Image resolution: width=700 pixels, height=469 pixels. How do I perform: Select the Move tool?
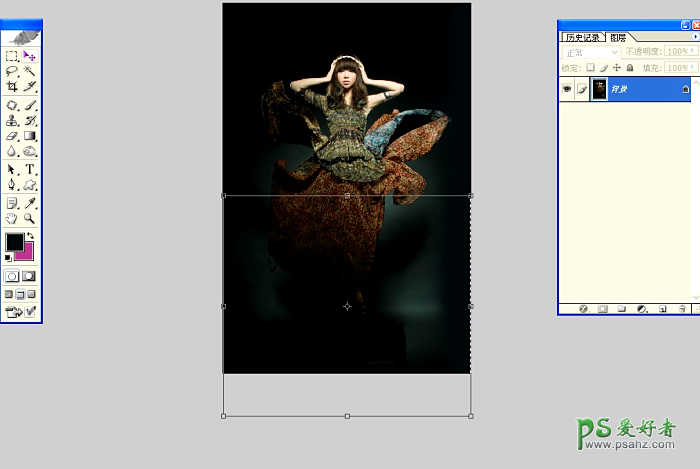pos(29,56)
